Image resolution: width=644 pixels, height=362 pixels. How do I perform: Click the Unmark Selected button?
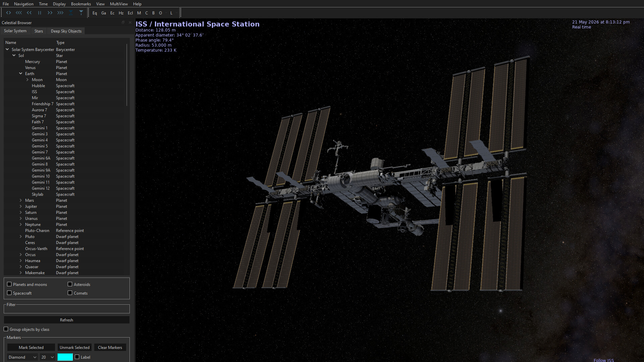click(x=74, y=348)
